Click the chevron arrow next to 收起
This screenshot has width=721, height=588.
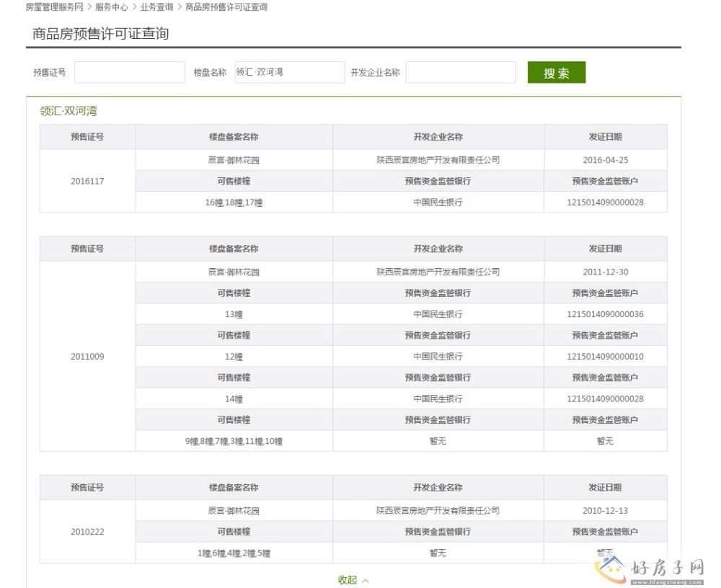pos(366,580)
